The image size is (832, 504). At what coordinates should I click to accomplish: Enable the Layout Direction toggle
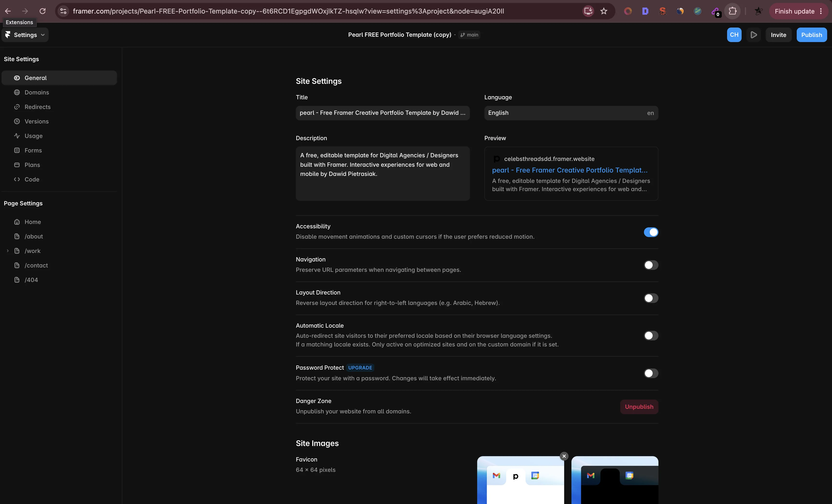(x=651, y=298)
